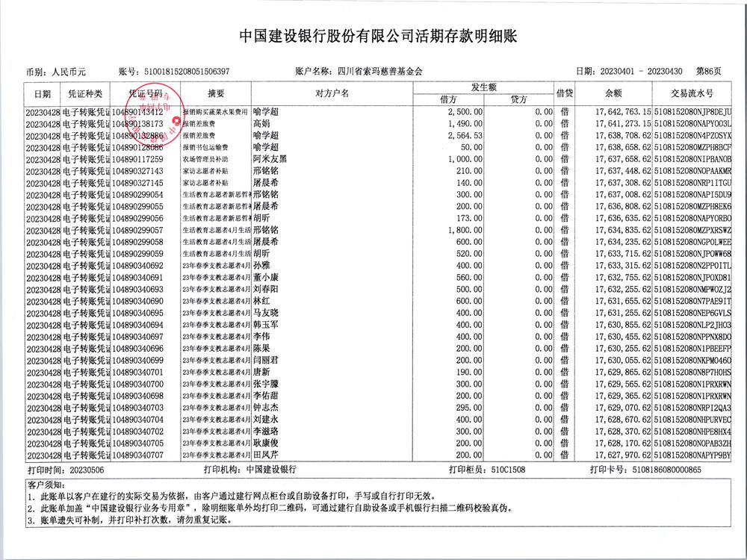
Task: Click counterparty name 陈果
Action: click(x=261, y=349)
